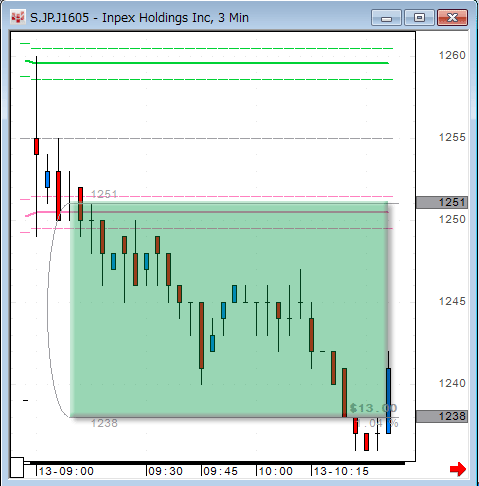Maximize the Inpex Holdings chart window
This screenshot has width=479, height=486.
419,18
